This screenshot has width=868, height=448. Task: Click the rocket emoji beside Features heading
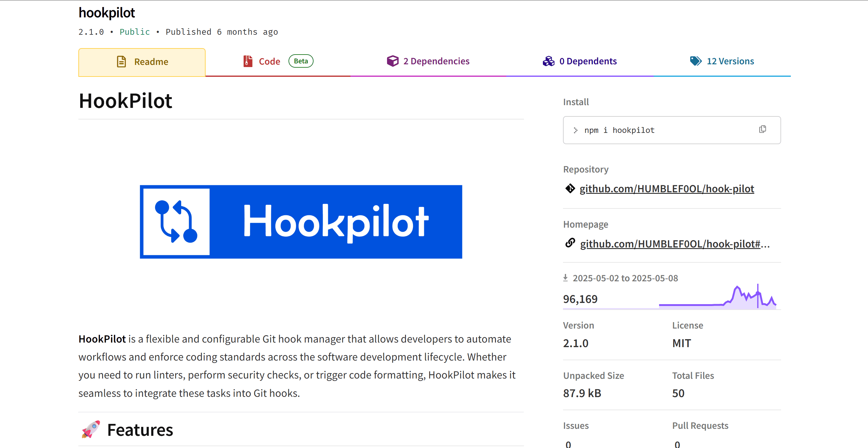tap(91, 429)
